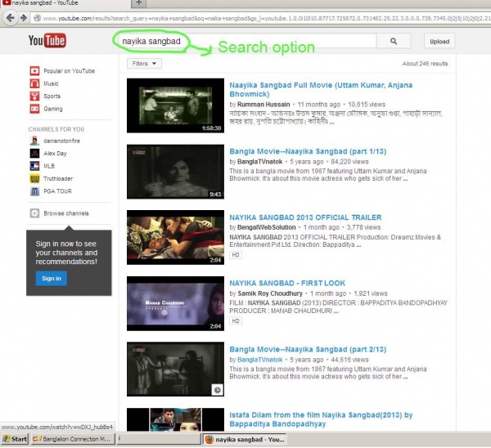Open danisnotonfire channel link

point(61,141)
